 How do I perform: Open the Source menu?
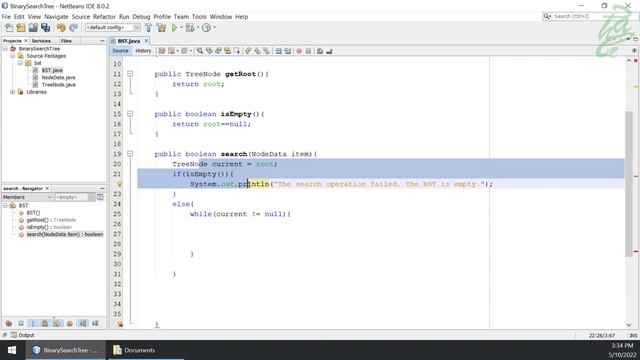[x=81, y=17]
